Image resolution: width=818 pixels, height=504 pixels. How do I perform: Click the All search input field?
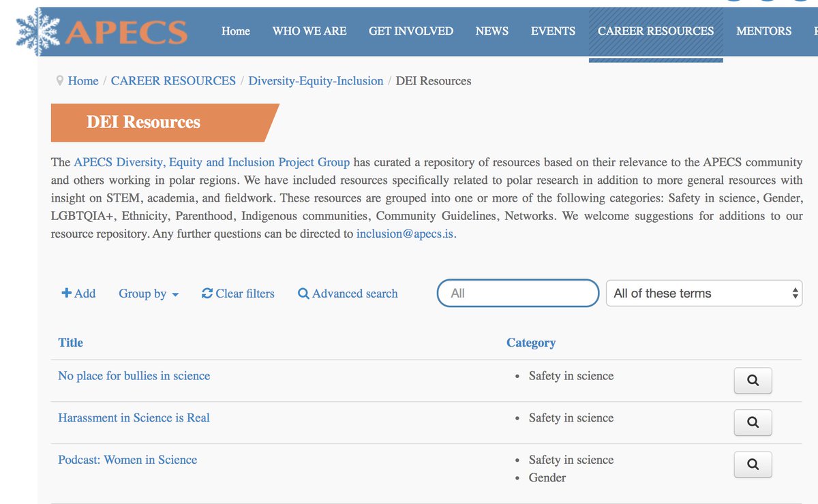[518, 293]
